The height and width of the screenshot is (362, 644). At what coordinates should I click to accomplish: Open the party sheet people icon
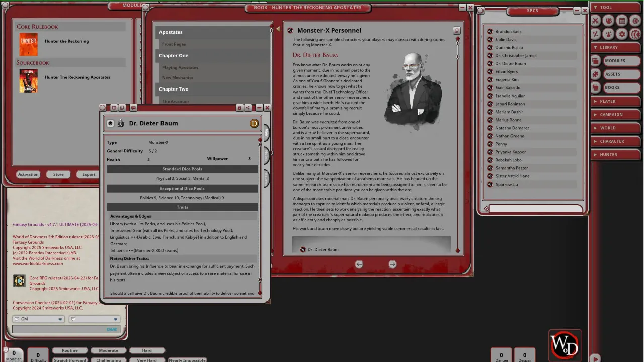609,21
